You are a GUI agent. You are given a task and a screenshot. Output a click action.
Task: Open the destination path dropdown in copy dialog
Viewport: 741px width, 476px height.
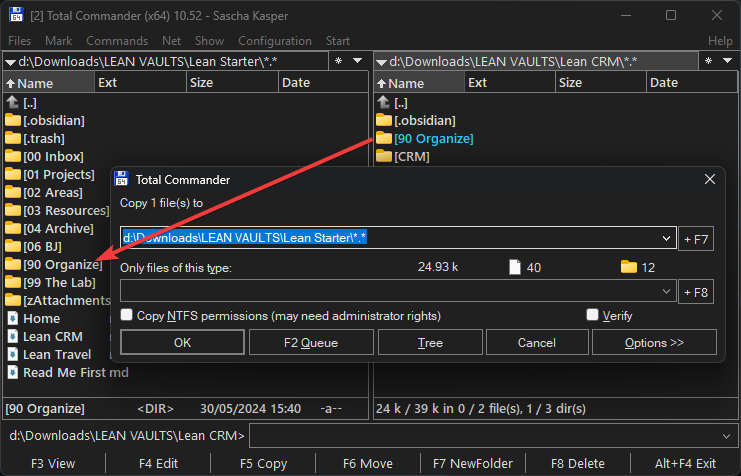[666, 238]
